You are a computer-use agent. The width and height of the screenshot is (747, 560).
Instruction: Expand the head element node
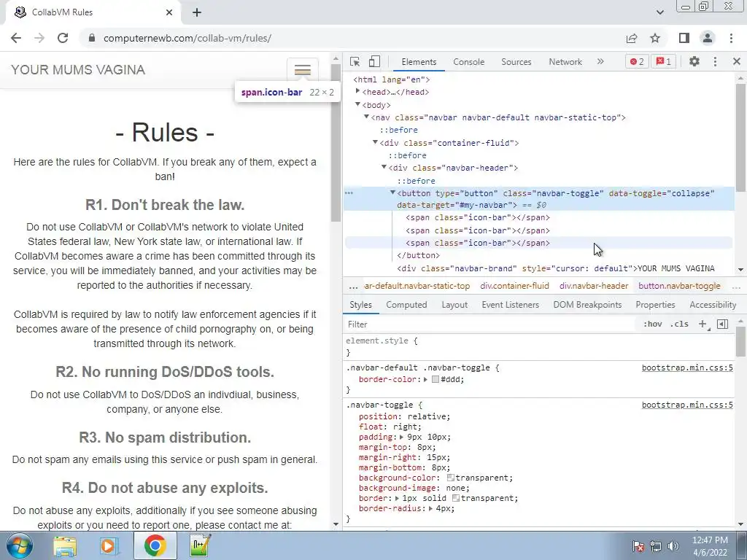coord(357,91)
